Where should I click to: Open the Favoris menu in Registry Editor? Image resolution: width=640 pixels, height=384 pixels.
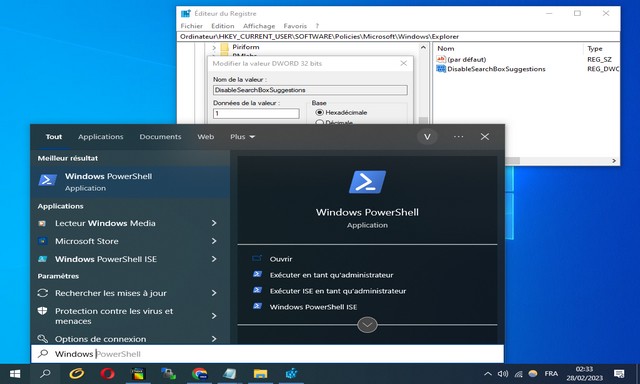click(295, 26)
